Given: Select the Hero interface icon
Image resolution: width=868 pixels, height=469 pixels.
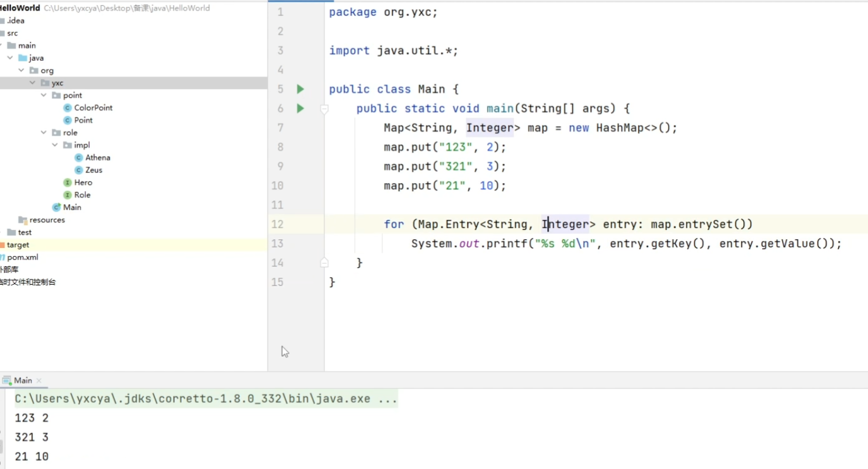Looking at the screenshot, I should point(68,182).
